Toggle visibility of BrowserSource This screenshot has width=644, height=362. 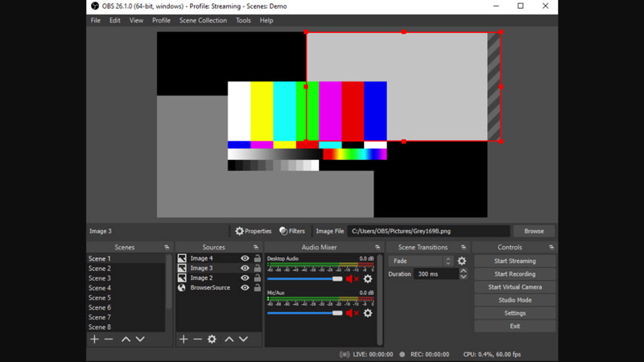pyautogui.click(x=245, y=288)
